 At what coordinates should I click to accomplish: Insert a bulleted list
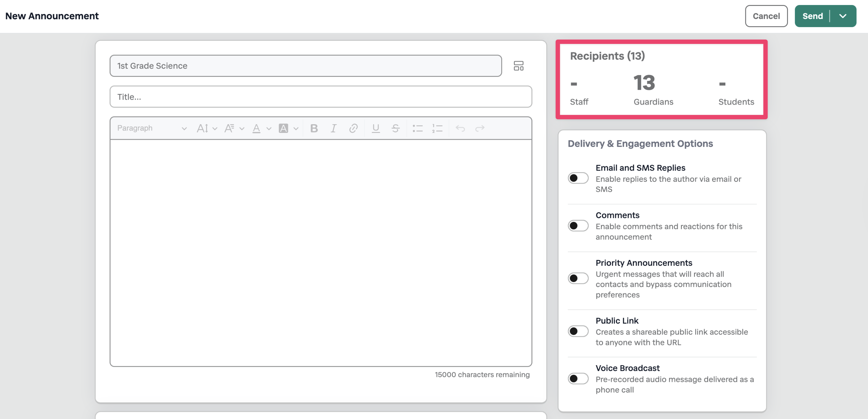(x=417, y=128)
